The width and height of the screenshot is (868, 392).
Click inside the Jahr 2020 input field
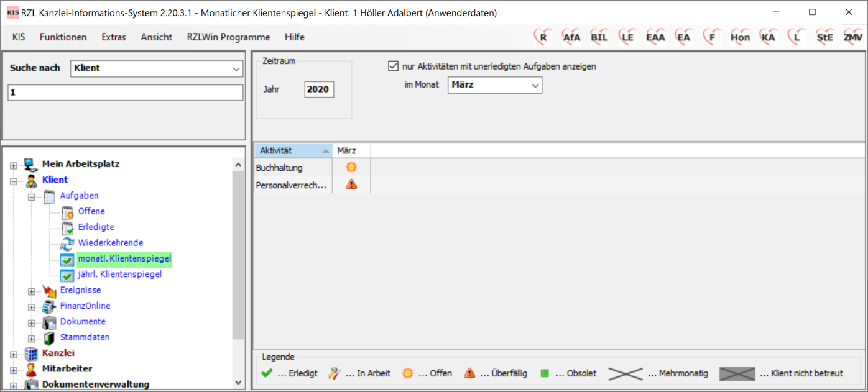pos(318,89)
